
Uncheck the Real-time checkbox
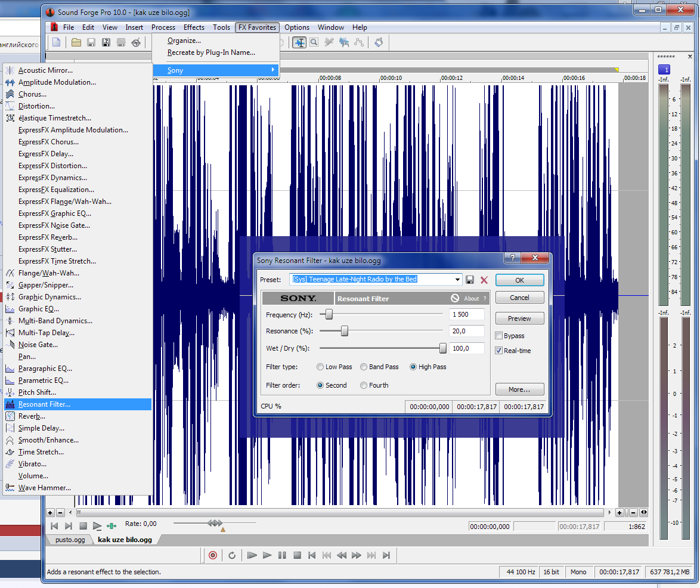coord(498,351)
